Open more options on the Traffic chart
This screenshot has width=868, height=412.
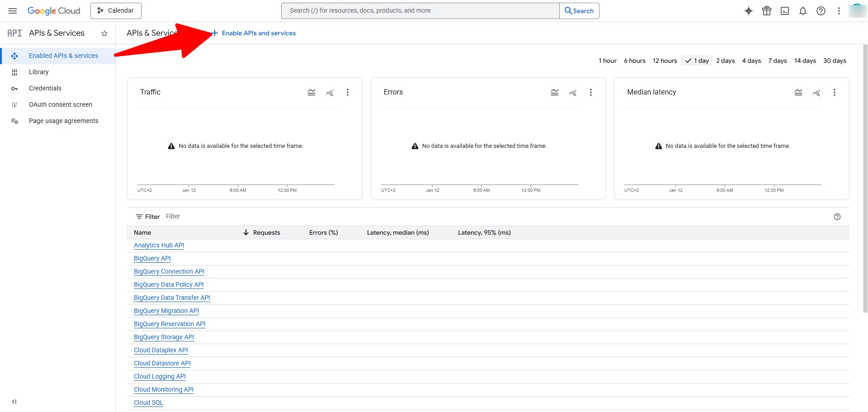[348, 92]
